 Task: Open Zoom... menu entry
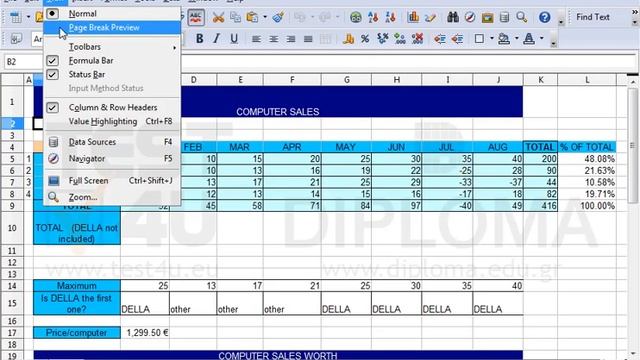(x=112, y=197)
